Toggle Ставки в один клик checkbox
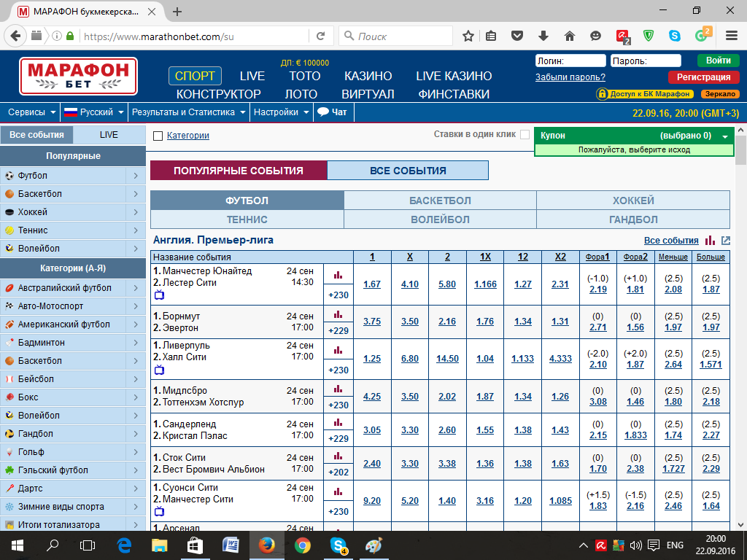This screenshot has height=560, width=747. tap(525, 135)
